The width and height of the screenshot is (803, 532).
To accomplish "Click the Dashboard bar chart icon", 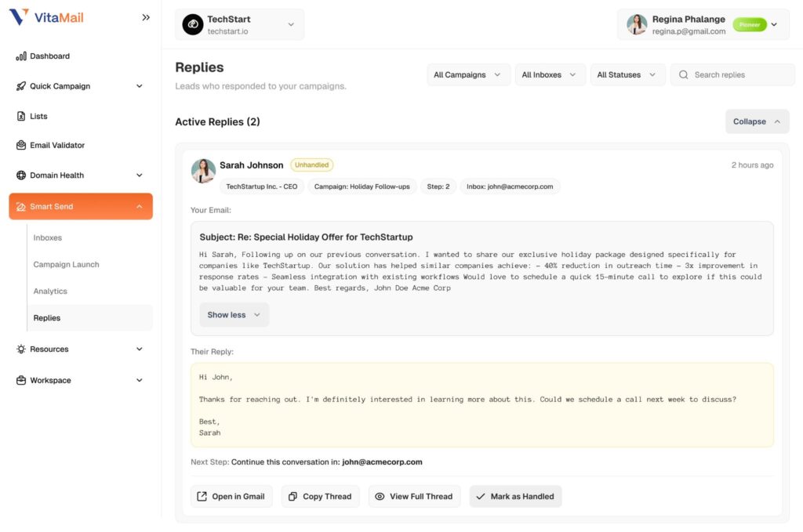I will click(21, 56).
